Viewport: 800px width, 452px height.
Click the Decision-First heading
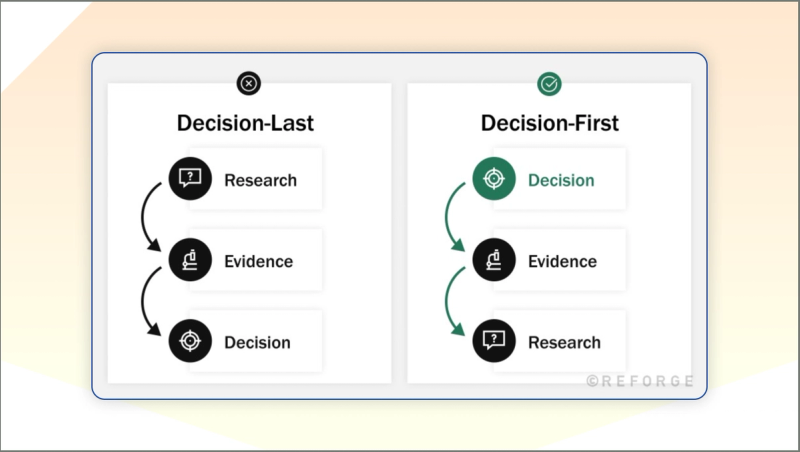[x=549, y=123]
